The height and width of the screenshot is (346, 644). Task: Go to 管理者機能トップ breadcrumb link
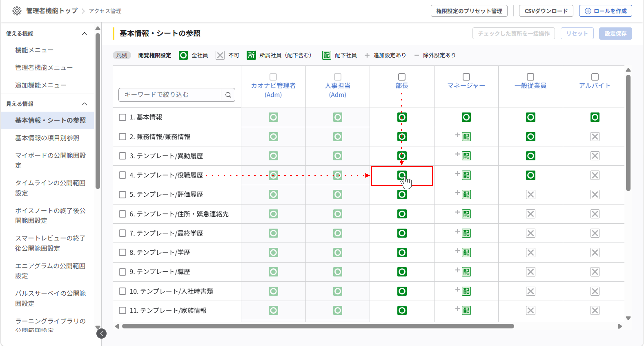(x=52, y=11)
